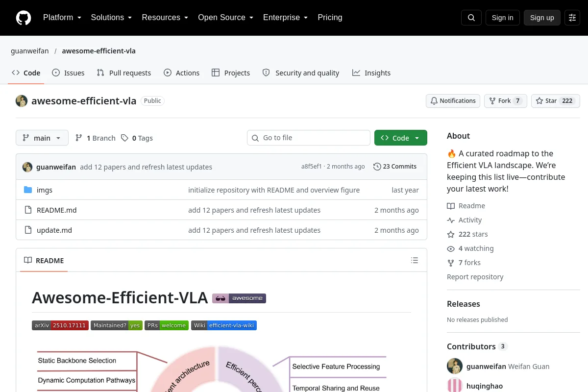The width and height of the screenshot is (588, 392).
Task: Open the main branch selector dropdown
Action: coord(42,138)
